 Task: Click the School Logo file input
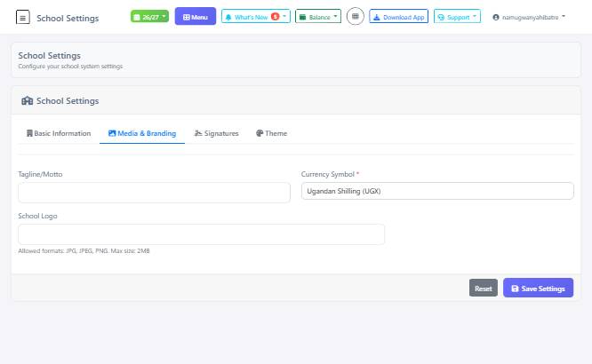[x=201, y=234]
